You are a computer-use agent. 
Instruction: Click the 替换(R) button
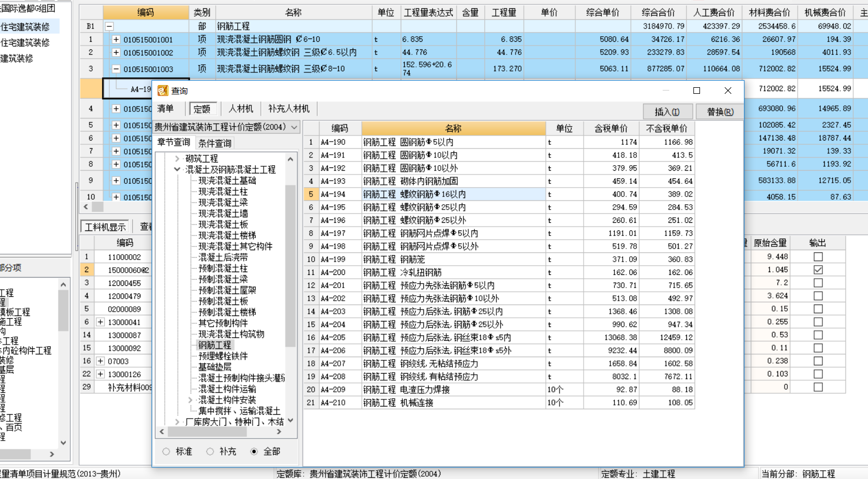pyautogui.click(x=720, y=111)
